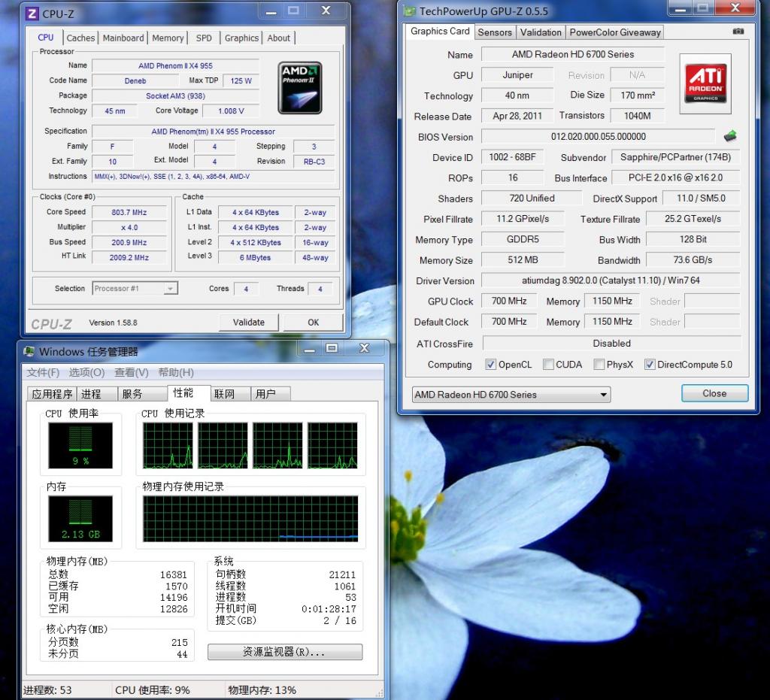Open the 查看(V) menu
This screenshot has height=700, width=770.
(132, 372)
